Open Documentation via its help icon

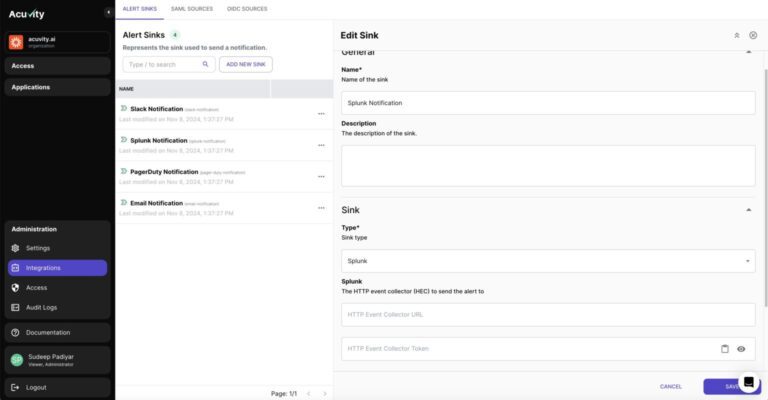[x=15, y=332]
